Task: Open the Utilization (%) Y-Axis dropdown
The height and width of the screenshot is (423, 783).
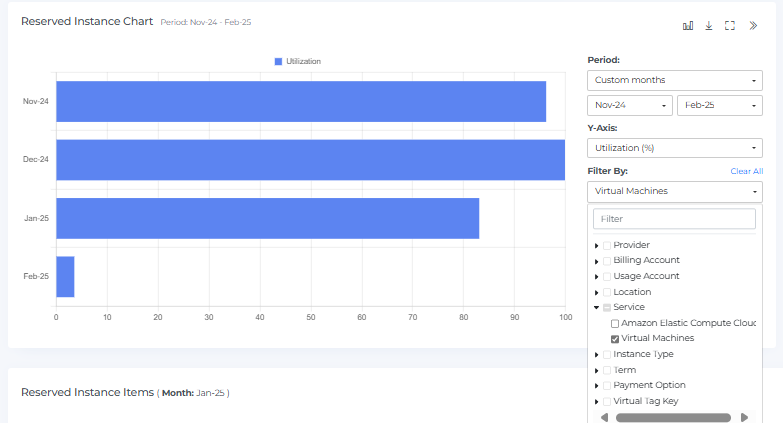Action: pyautogui.click(x=674, y=148)
